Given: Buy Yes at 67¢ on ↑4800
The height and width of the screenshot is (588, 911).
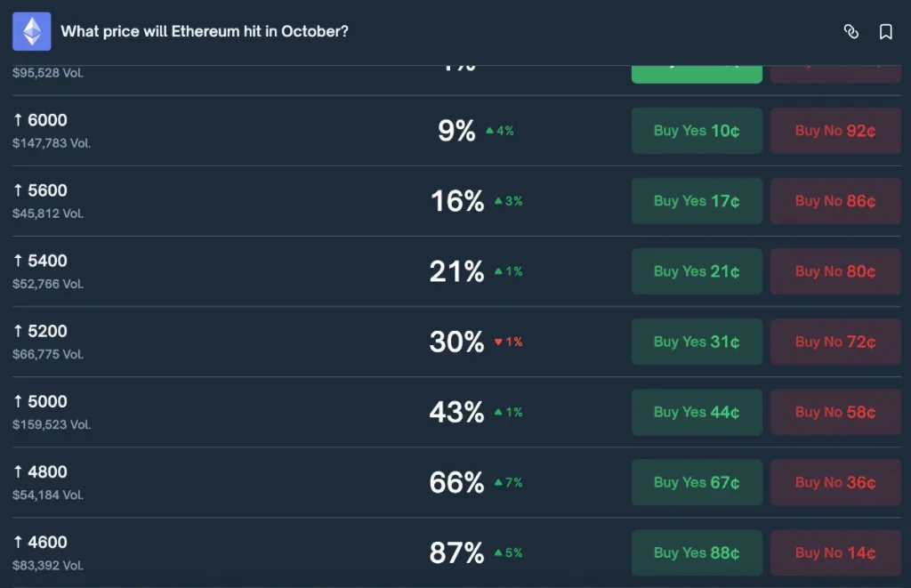Looking at the screenshot, I should [x=697, y=482].
